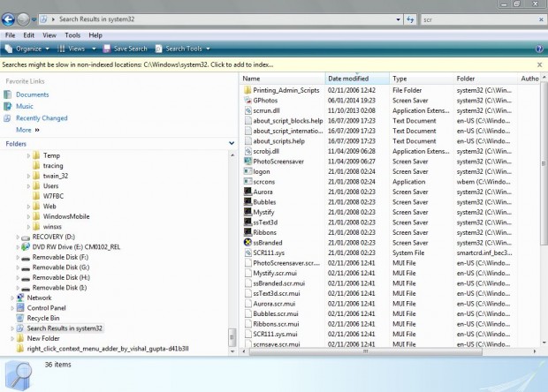This screenshot has width=548, height=392.
Task: Select the scrrun.dll file icon
Action: [x=247, y=110]
